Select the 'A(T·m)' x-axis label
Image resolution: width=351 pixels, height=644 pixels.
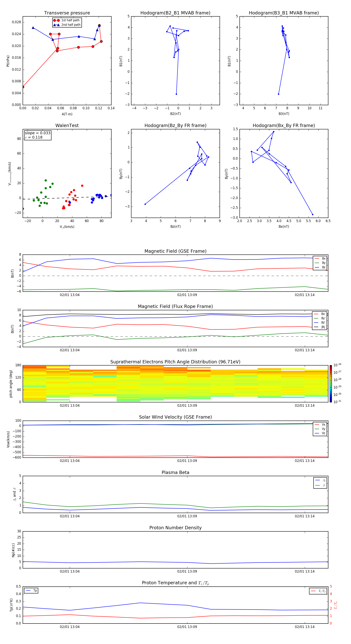67,114
